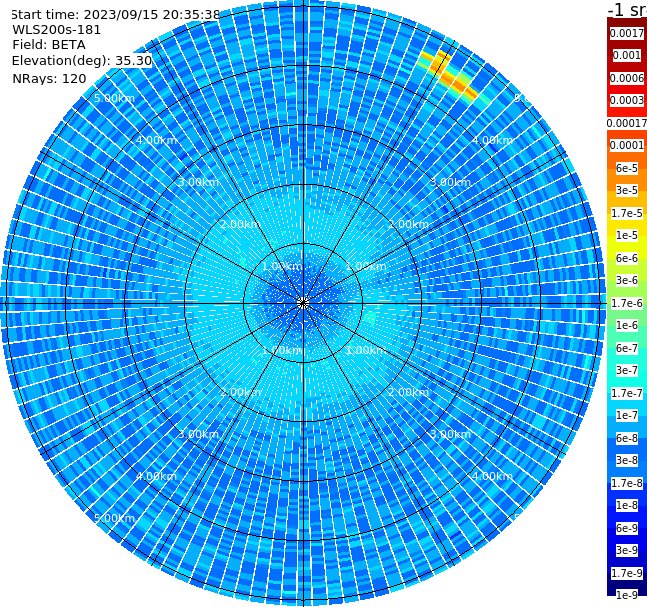
Task: Select the Elevation(deg): 35.30 text
Action: (x=82, y=61)
